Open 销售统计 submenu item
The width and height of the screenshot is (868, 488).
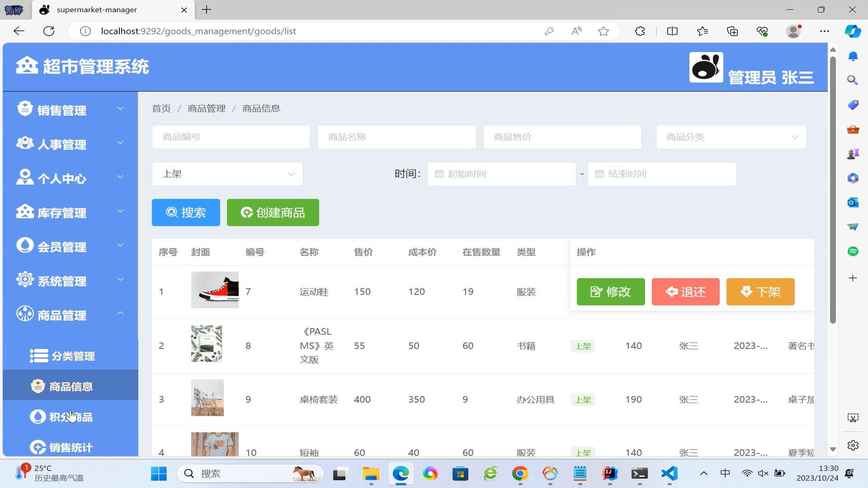(x=71, y=447)
